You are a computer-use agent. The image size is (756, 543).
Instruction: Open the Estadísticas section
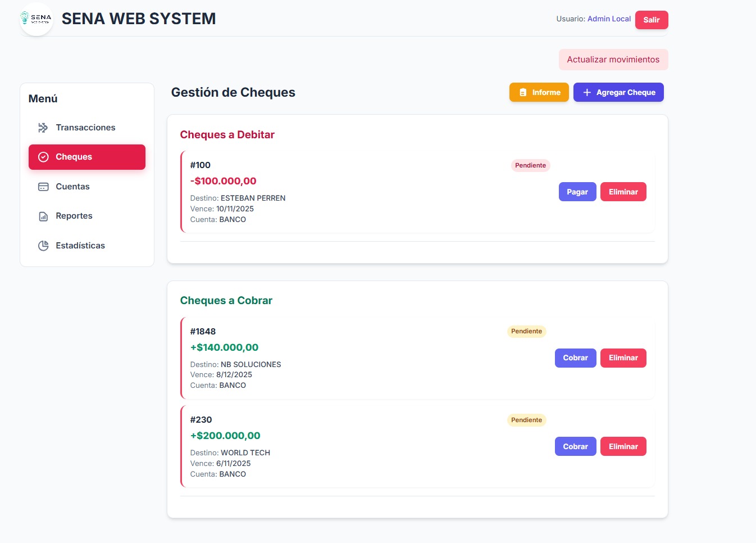(80, 245)
